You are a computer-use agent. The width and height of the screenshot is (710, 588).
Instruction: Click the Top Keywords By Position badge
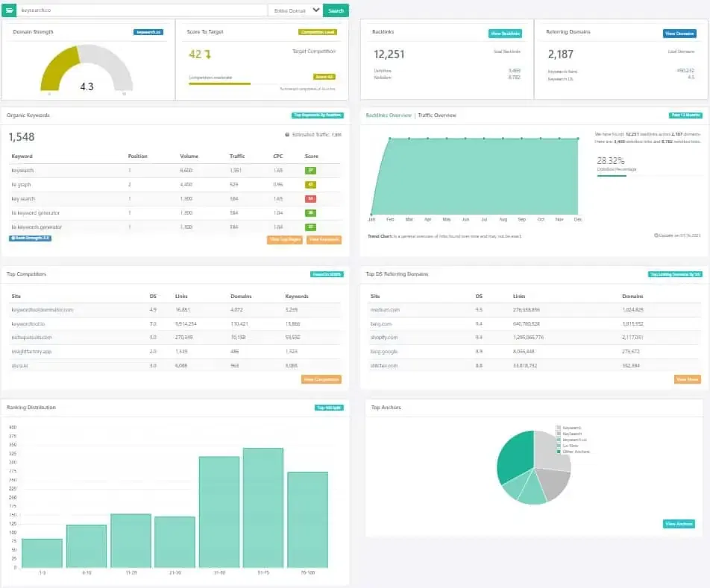click(x=318, y=116)
